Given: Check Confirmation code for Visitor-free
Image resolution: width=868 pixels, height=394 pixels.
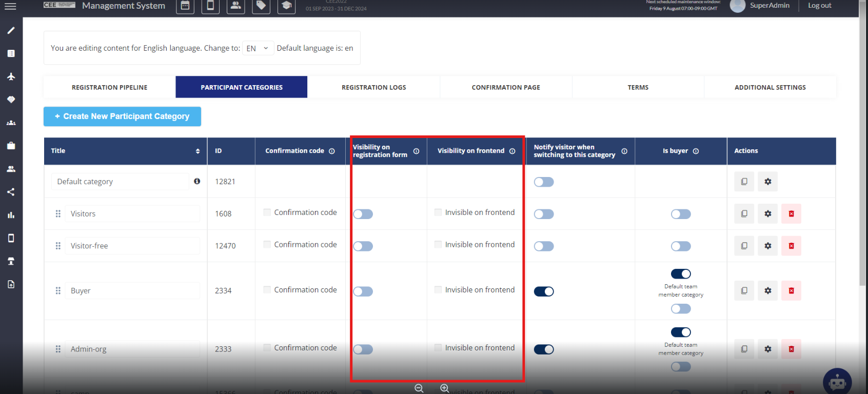Looking at the screenshot, I should click(x=267, y=245).
